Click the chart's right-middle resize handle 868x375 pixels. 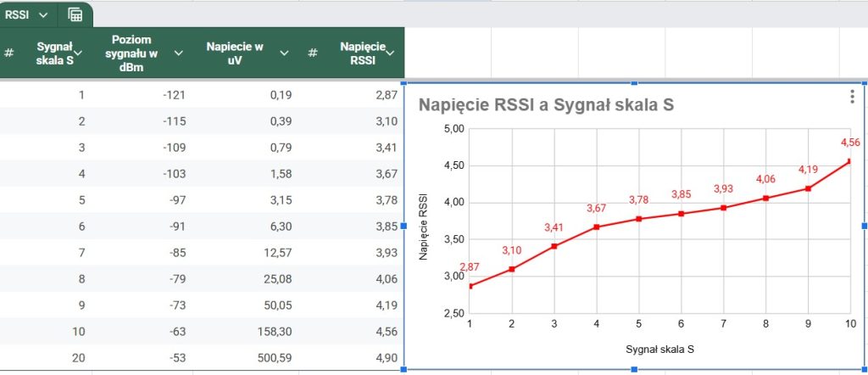[864, 226]
